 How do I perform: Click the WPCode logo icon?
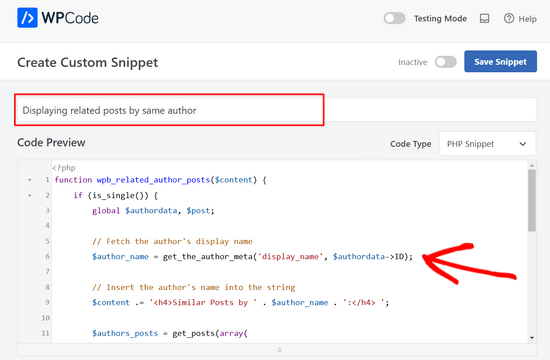point(27,18)
